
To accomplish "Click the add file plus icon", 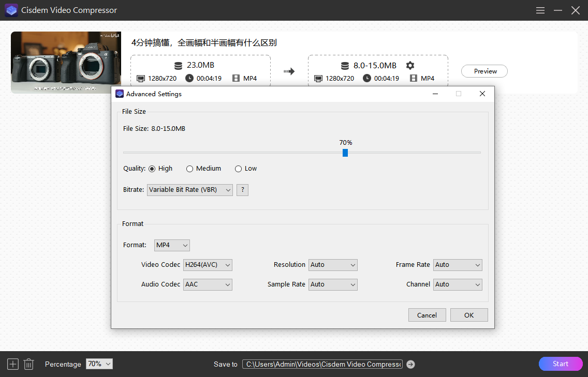I will [13, 364].
